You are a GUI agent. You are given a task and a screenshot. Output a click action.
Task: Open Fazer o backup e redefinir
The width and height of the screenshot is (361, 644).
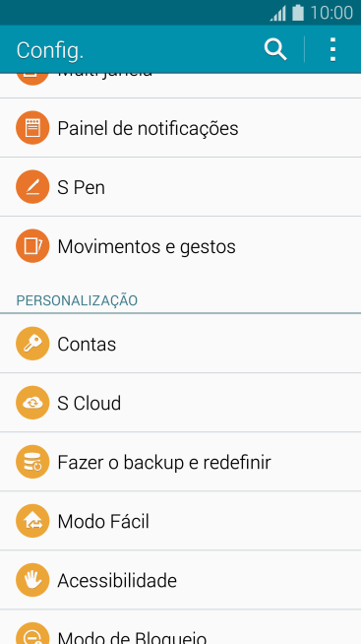[x=181, y=462]
